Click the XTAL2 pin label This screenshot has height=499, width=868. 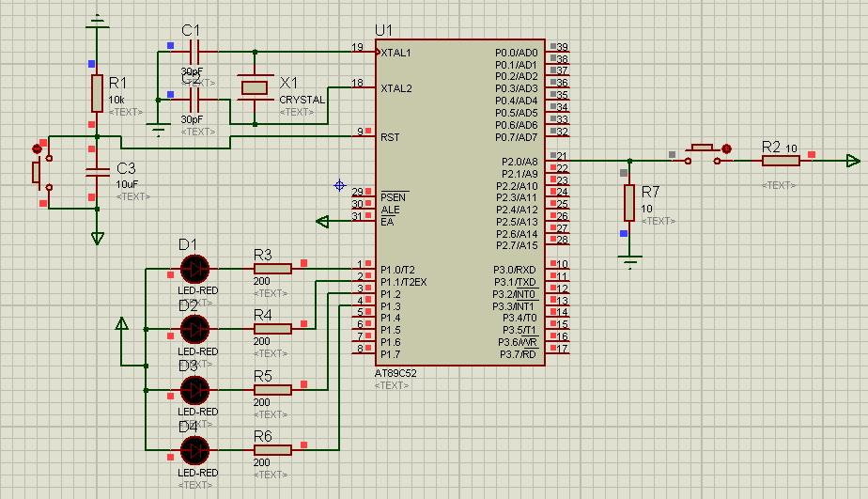pyautogui.click(x=396, y=88)
